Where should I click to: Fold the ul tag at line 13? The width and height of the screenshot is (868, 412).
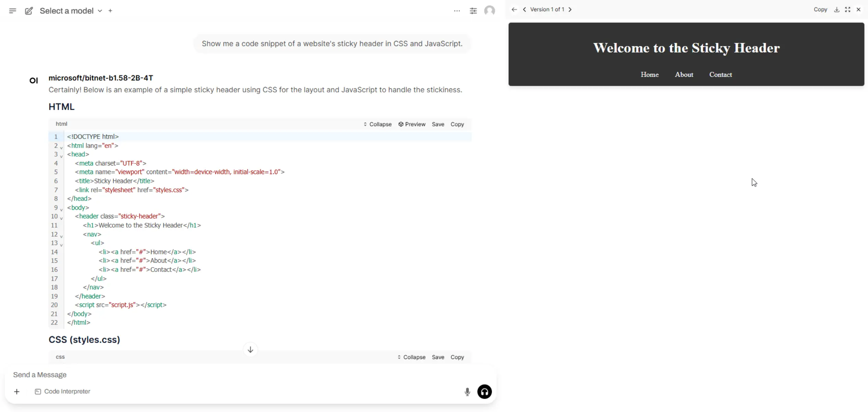tap(61, 245)
